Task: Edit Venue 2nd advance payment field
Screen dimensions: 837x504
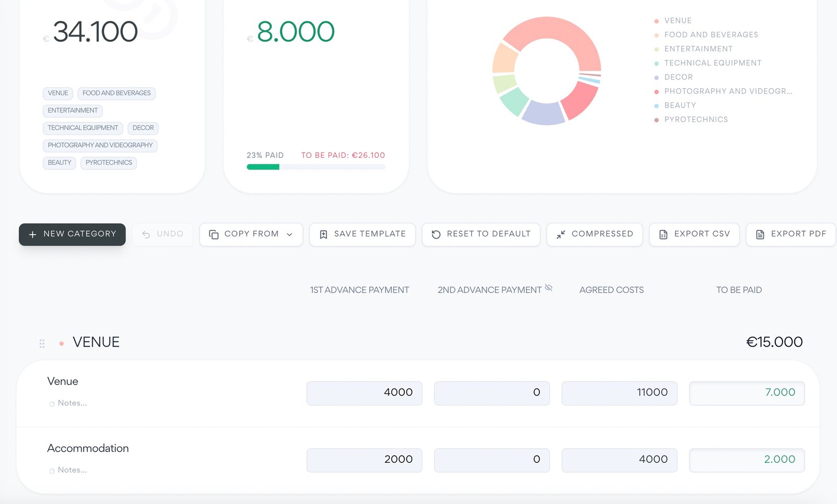Action: tap(492, 393)
